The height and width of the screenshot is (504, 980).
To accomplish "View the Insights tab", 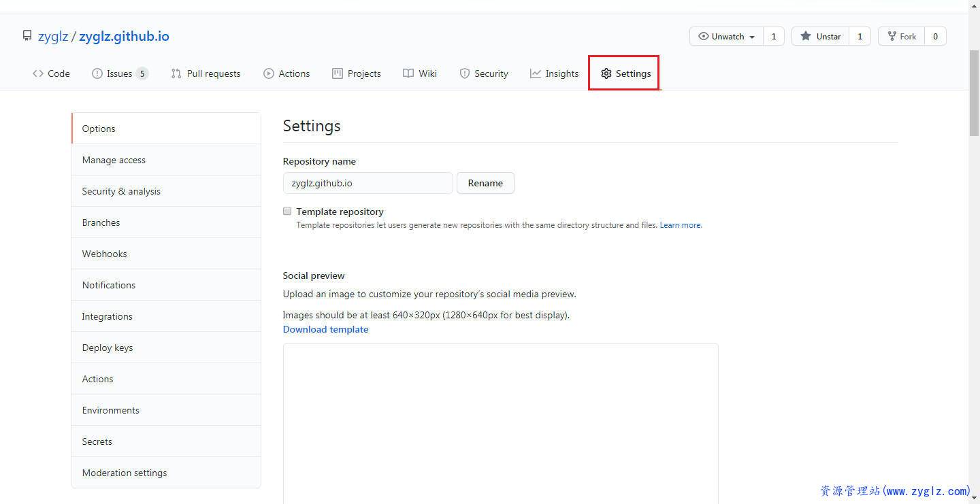I will pos(555,73).
